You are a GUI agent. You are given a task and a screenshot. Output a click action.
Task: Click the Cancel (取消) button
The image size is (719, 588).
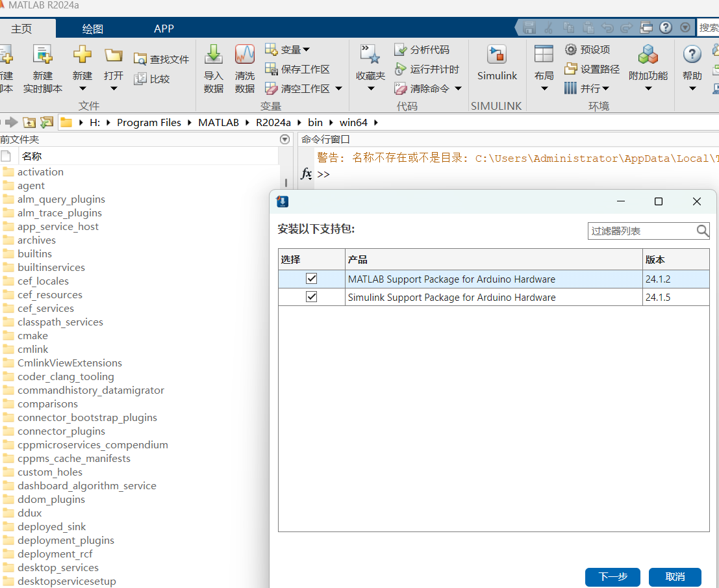675,576
